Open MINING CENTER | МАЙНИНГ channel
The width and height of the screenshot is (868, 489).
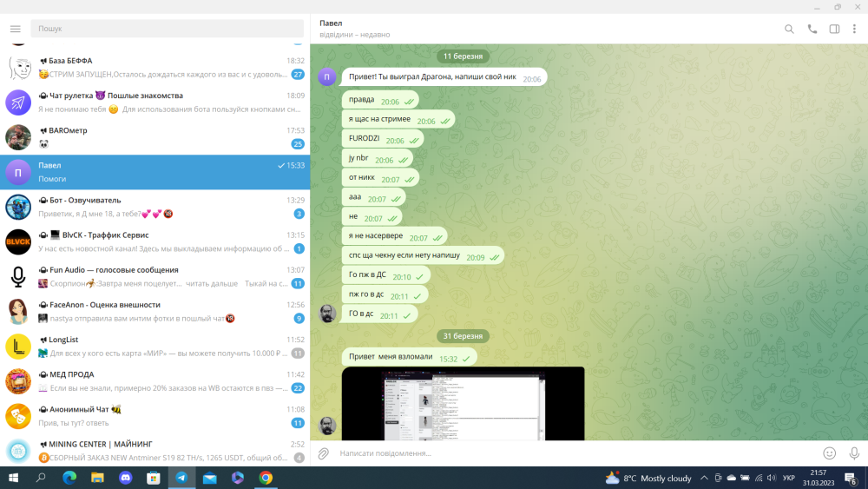(x=155, y=451)
